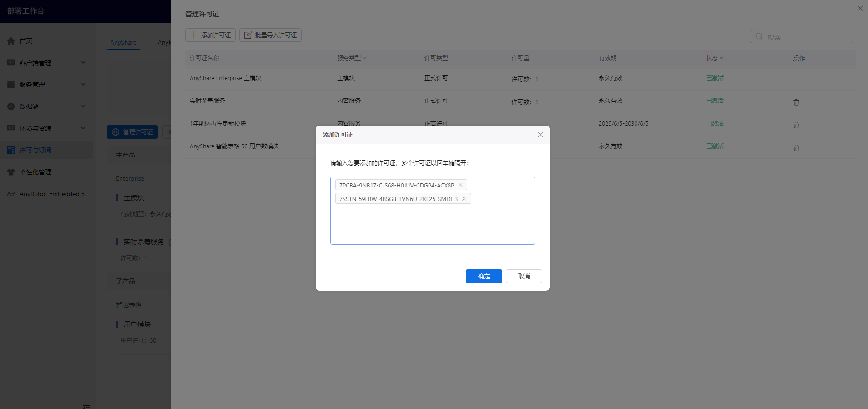The height and width of the screenshot is (409, 868).
Task: Click the 服务管理 sidebar icon
Action: point(11,85)
